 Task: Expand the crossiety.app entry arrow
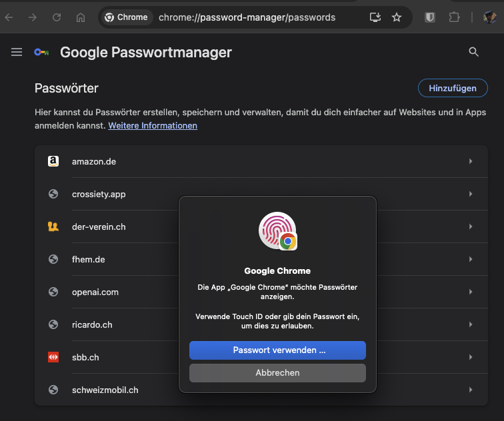(x=470, y=194)
